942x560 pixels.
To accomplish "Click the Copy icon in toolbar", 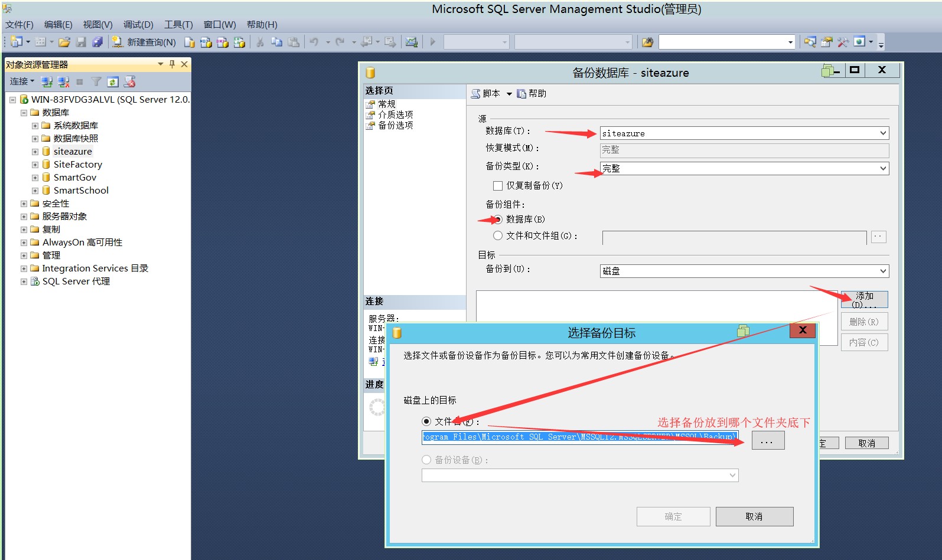I will coord(276,42).
